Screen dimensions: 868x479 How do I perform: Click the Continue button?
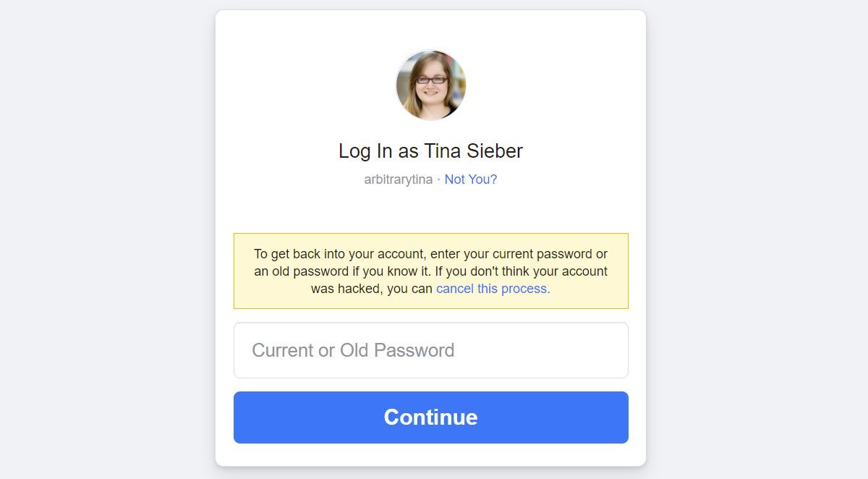coord(430,417)
